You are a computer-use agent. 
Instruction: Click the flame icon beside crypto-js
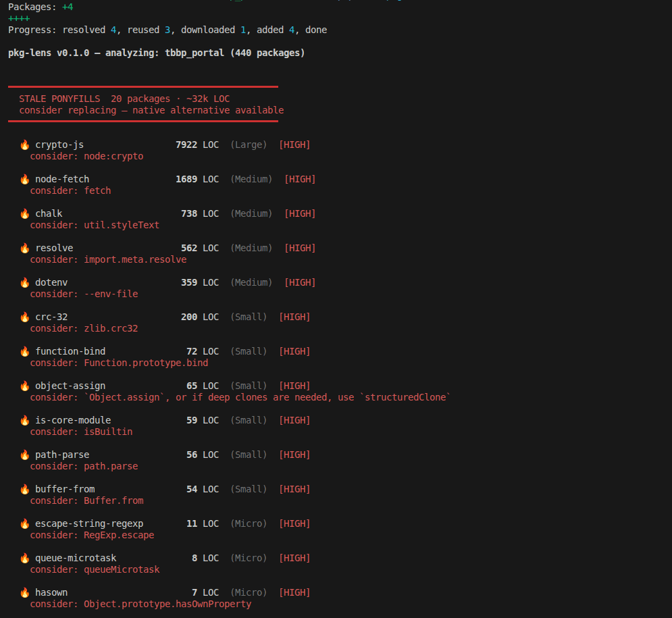coord(25,145)
